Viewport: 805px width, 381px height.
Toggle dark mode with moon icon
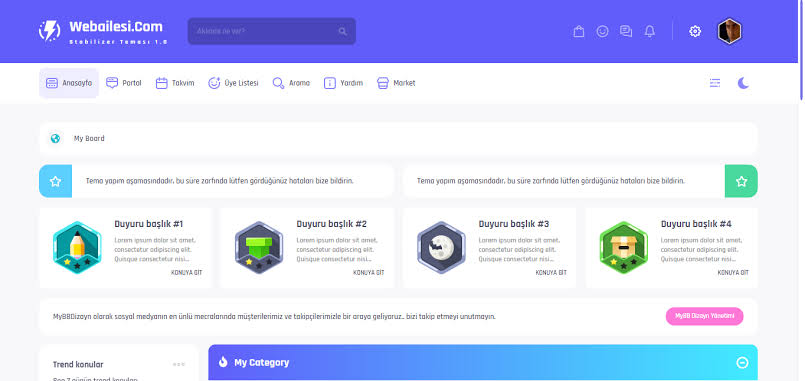[743, 83]
